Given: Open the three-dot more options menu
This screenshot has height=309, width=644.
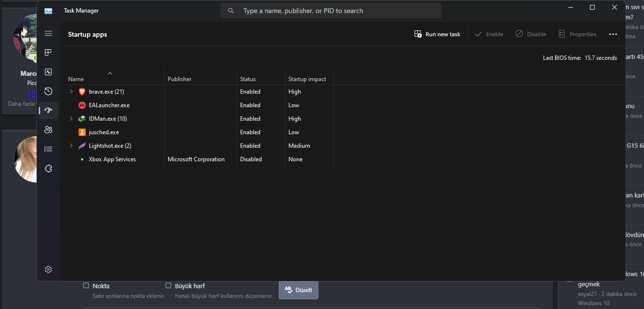Looking at the screenshot, I should pyautogui.click(x=613, y=34).
